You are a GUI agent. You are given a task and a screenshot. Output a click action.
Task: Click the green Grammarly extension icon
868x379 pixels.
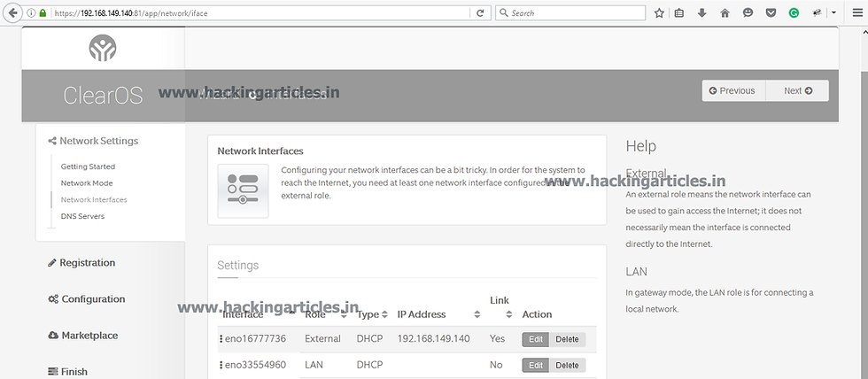point(794,12)
